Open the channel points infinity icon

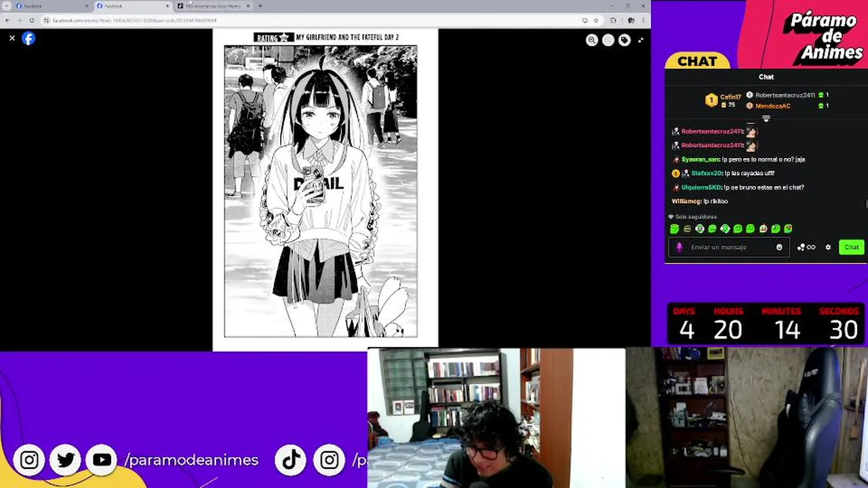pos(806,247)
